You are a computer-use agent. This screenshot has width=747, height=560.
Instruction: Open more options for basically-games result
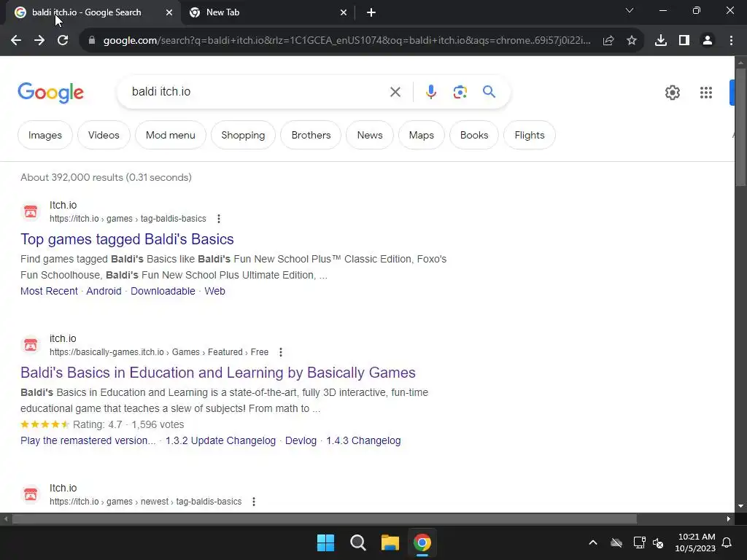281,352
